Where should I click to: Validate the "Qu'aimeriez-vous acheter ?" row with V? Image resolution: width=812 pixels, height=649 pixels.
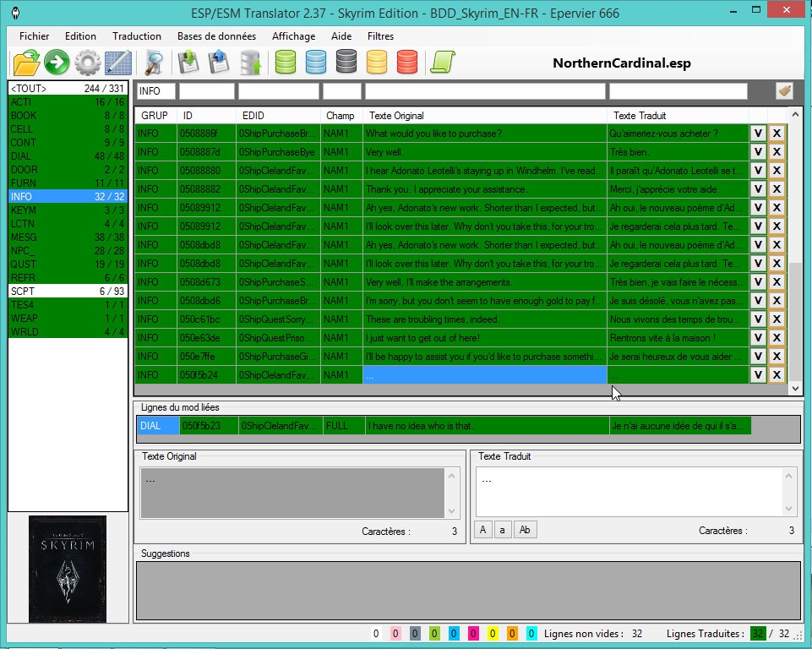point(758,134)
